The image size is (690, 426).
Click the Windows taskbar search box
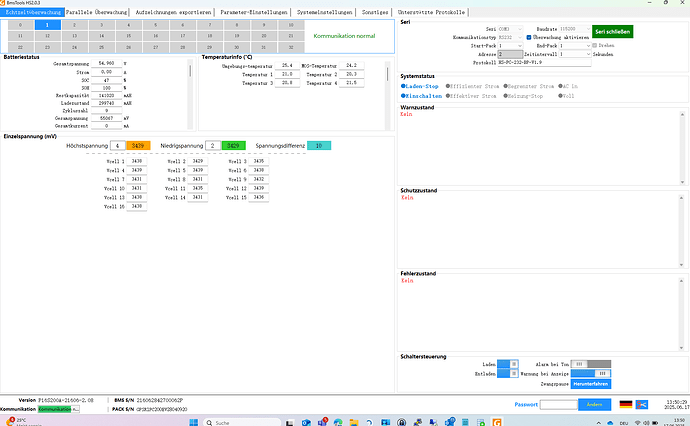click(x=242, y=422)
